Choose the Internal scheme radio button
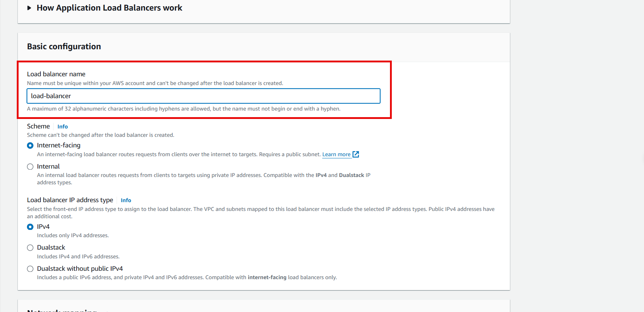Image resolution: width=644 pixels, height=312 pixels. click(30, 167)
